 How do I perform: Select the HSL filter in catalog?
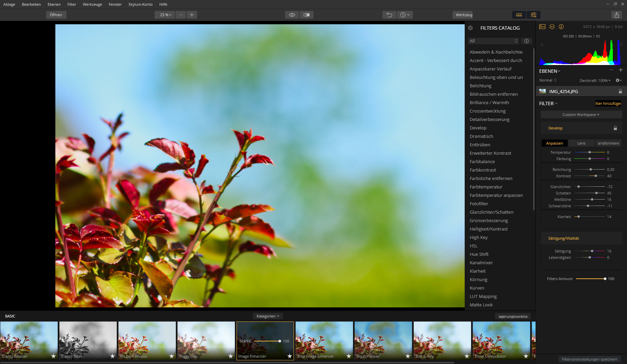point(474,246)
